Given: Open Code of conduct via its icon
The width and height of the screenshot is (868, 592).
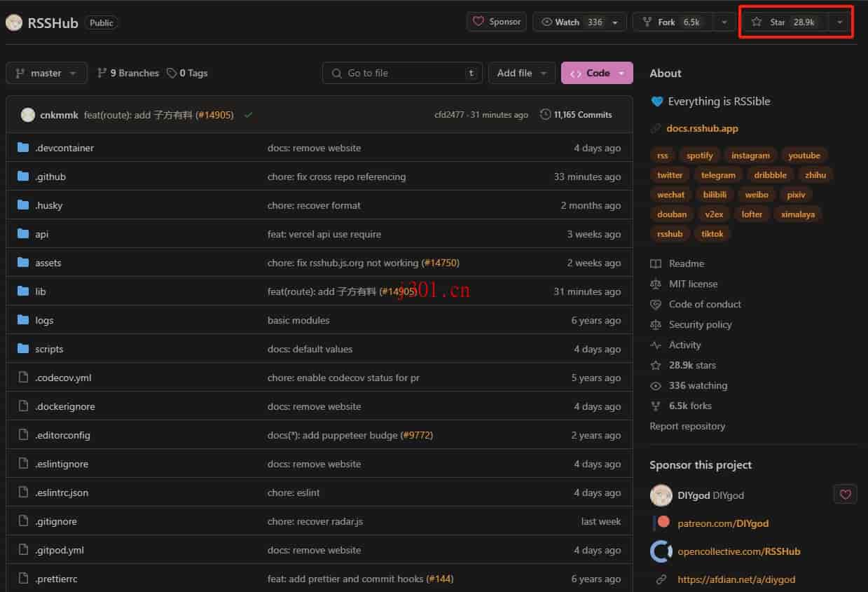Looking at the screenshot, I should [656, 304].
